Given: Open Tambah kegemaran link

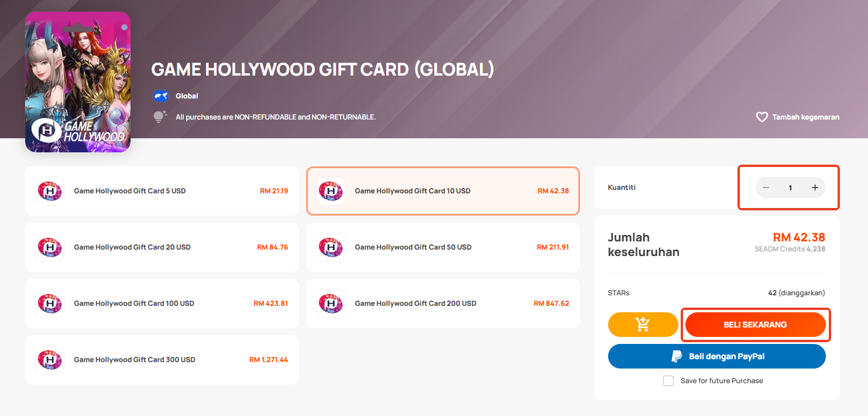Looking at the screenshot, I should (798, 117).
